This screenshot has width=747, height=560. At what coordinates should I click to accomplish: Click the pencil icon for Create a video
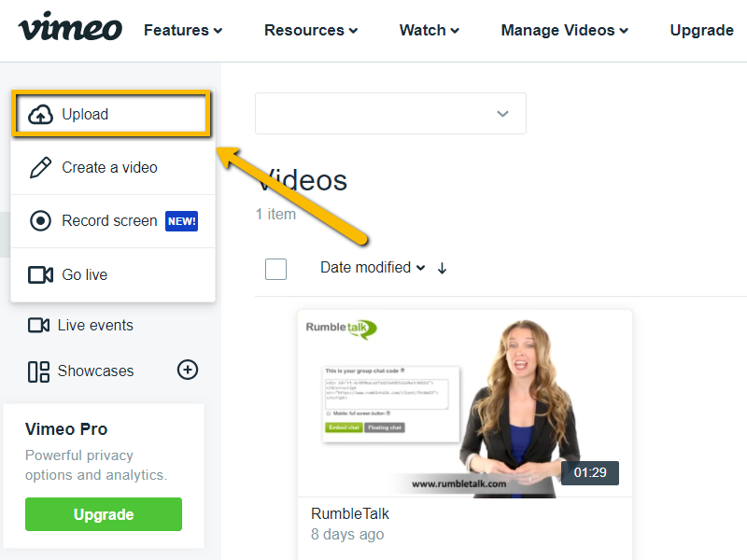tap(40, 168)
